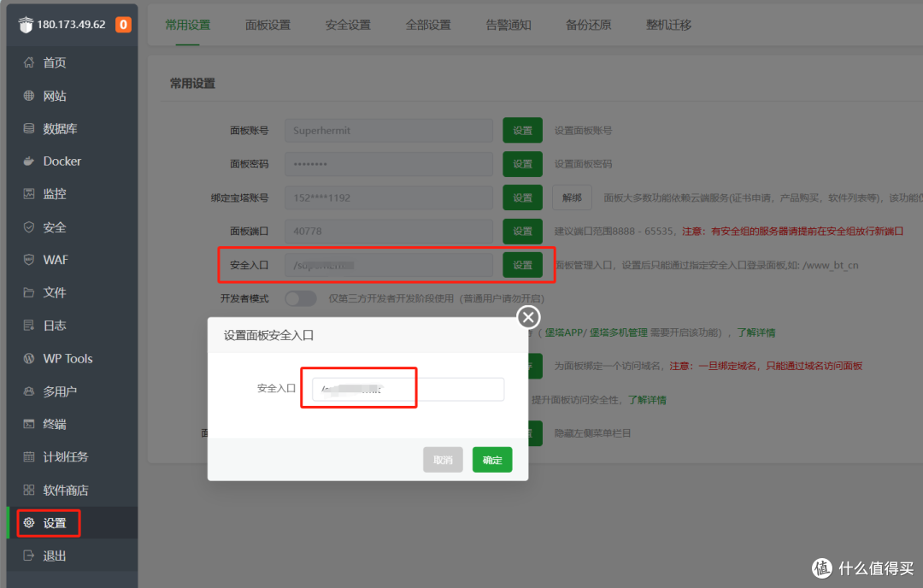The image size is (923, 588).
Task: Open the 堡塔APP link
Action: coord(563,332)
